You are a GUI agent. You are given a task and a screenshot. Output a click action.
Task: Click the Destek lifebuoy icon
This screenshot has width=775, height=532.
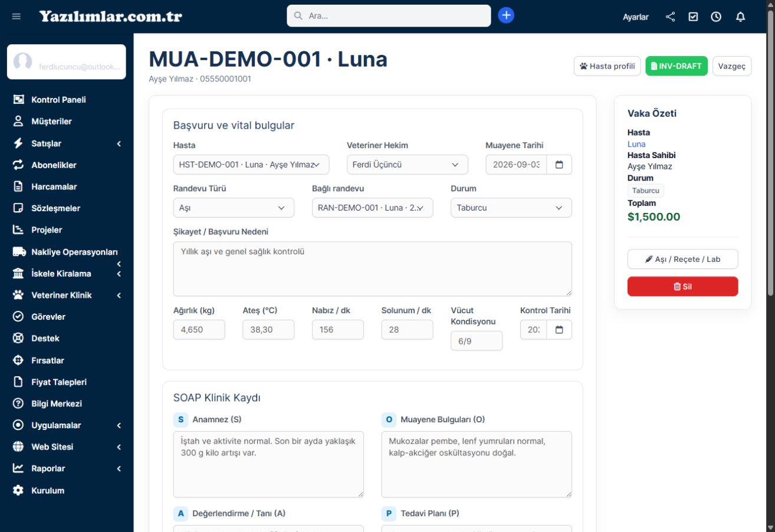(18, 339)
